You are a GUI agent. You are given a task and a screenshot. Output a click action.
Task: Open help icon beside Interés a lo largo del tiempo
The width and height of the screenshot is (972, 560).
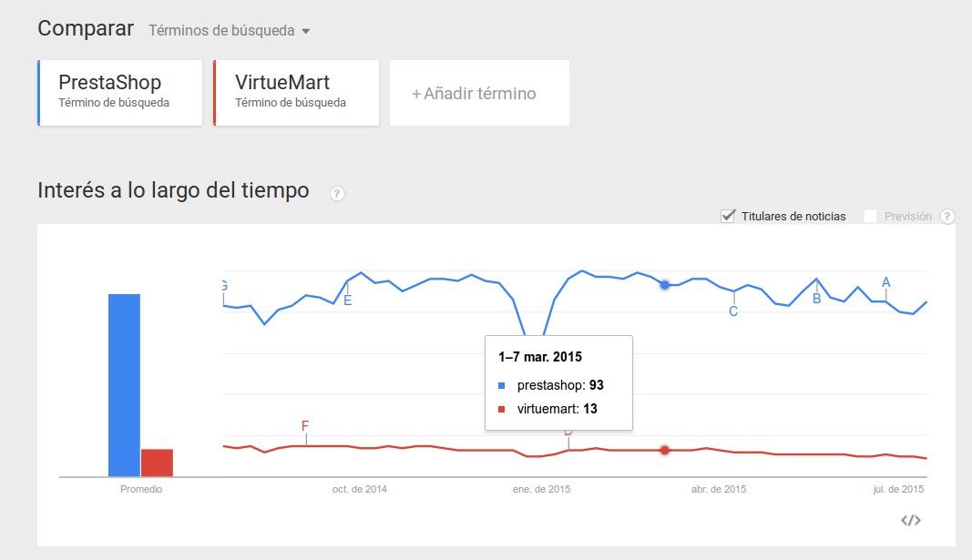337,193
